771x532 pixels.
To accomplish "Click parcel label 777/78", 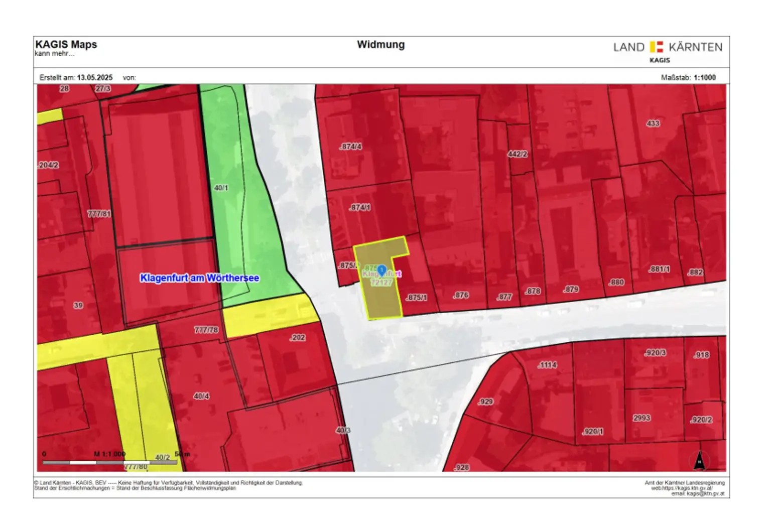I will coord(206,330).
